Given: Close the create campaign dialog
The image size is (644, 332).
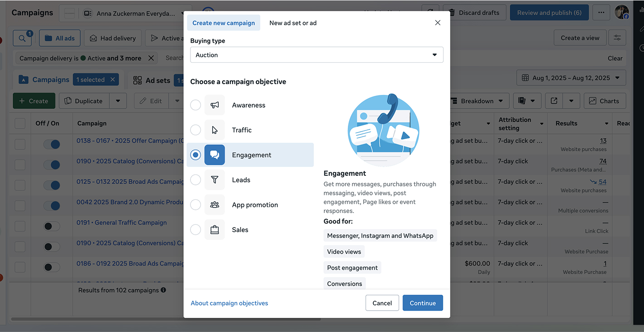Looking at the screenshot, I should (x=438, y=23).
